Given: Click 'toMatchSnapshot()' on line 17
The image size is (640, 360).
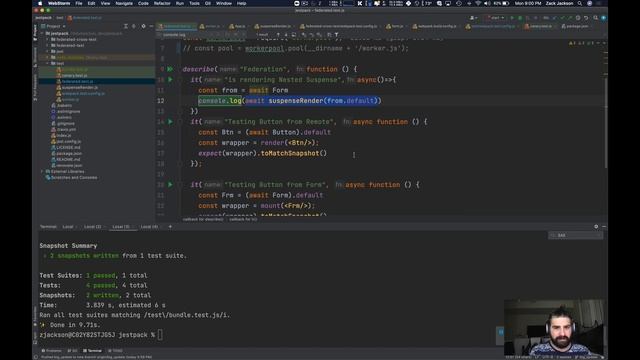Looking at the screenshot, I should 293,153.
